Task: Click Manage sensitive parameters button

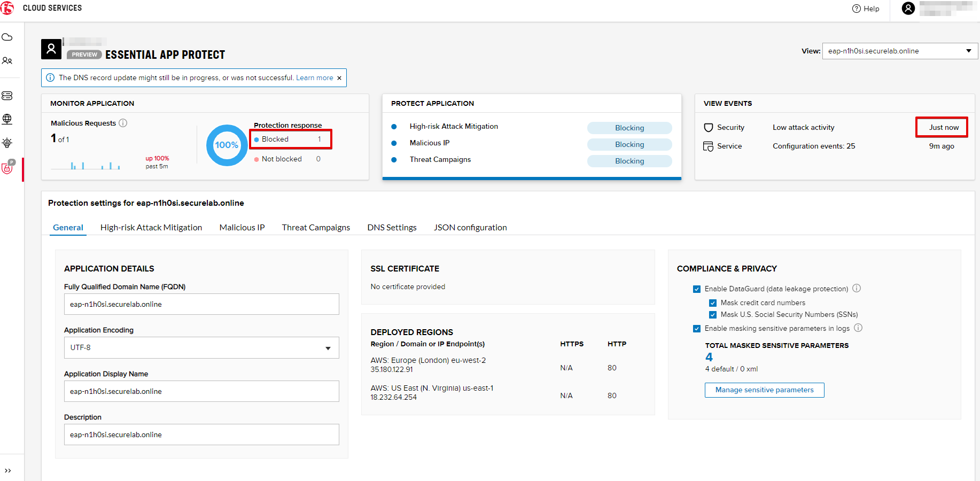Action: tap(764, 390)
